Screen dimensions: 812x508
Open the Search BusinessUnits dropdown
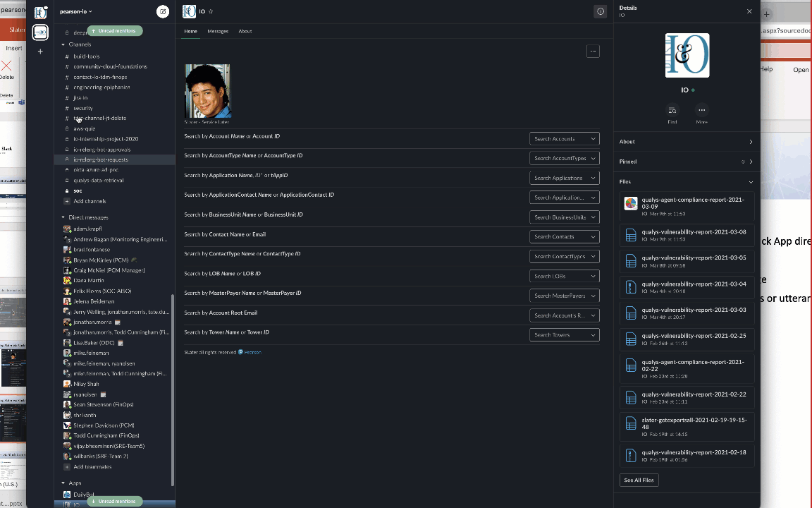click(565, 217)
